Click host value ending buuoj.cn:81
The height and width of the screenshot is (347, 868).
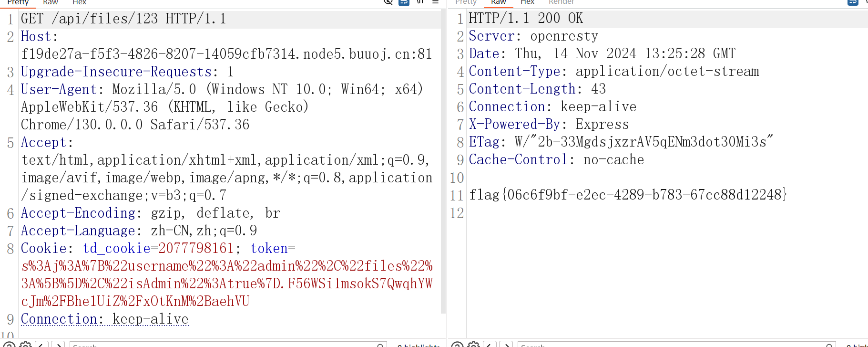[x=226, y=54]
